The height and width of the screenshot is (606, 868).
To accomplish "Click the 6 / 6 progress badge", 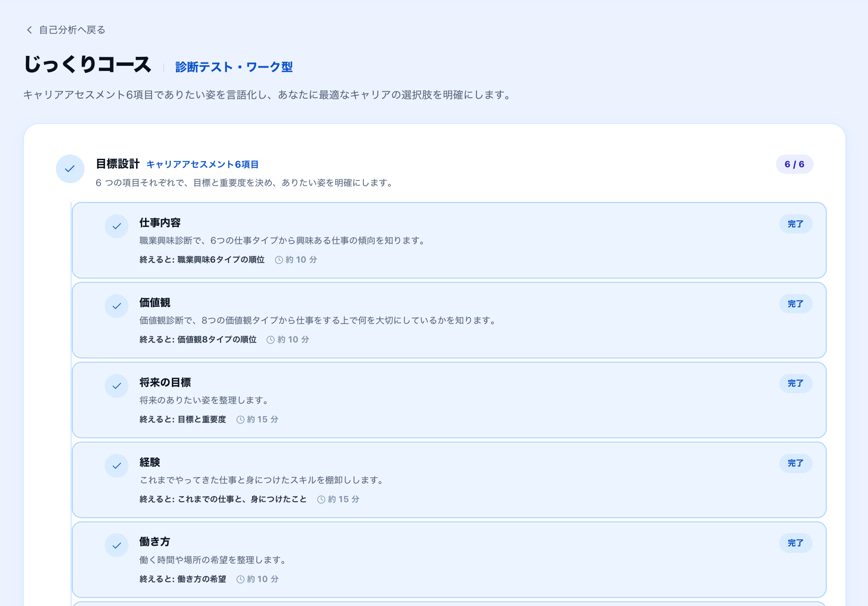I will pos(794,164).
